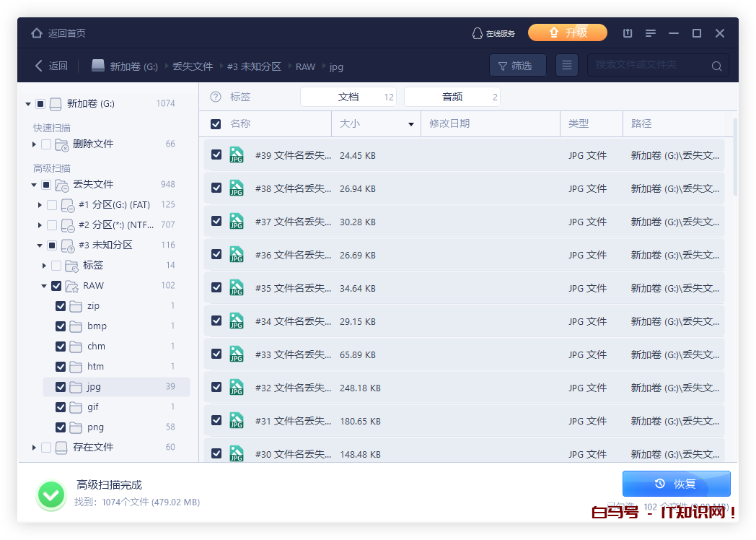Open the online service bell icon
The width and height of the screenshot is (756, 540).
(477, 32)
